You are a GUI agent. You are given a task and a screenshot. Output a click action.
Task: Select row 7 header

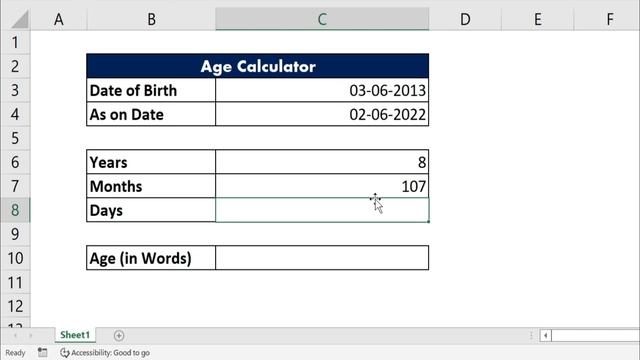(x=15, y=186)
